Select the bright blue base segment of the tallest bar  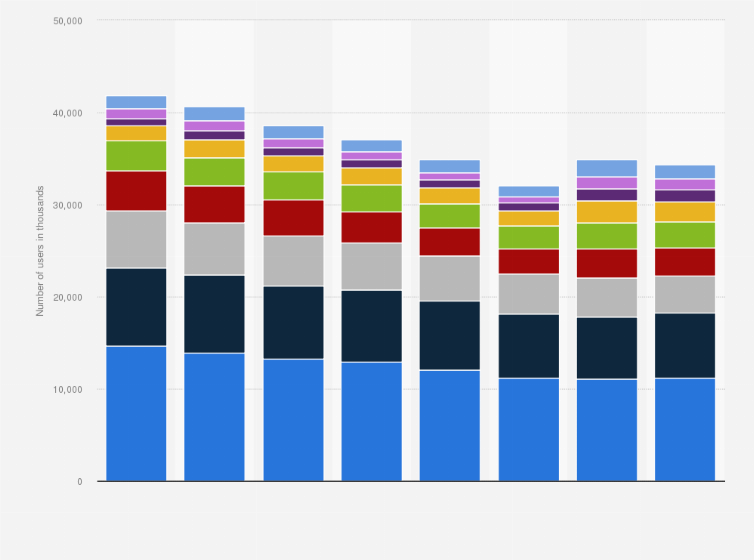(136, 413)
